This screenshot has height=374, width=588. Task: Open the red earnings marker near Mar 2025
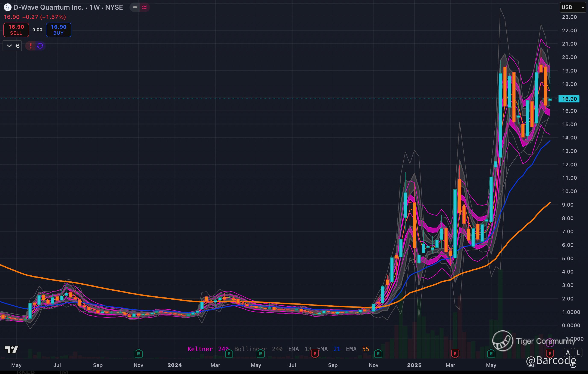tap(455, 353)
